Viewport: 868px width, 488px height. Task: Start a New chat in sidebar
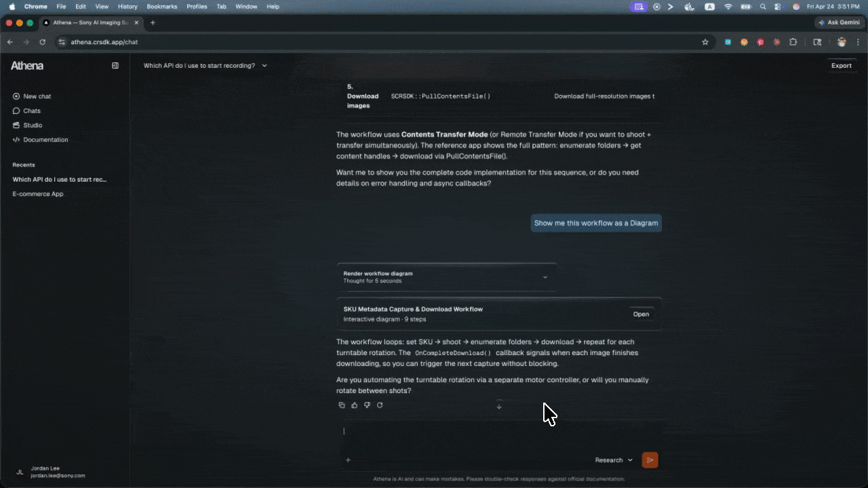coord(32,96)
